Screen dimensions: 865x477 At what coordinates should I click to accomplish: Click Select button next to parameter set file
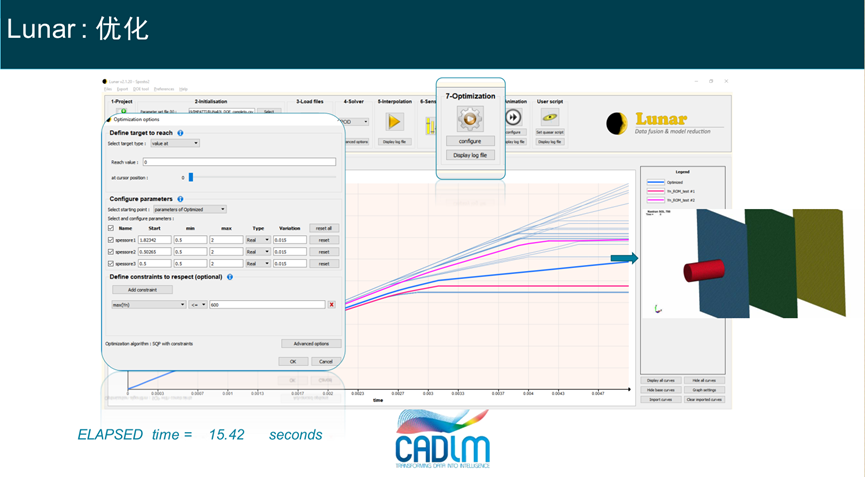[269, 111]
